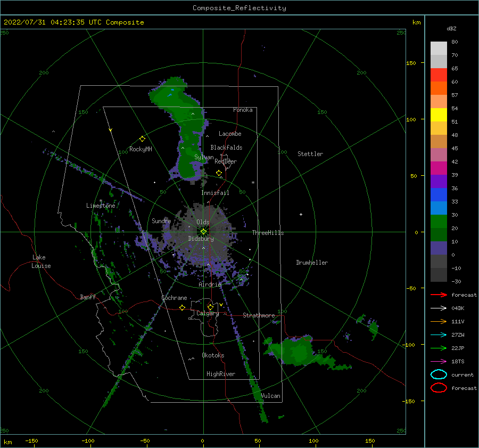Click the ThreeHills label

pyautogui.click(x=268, y=233)
